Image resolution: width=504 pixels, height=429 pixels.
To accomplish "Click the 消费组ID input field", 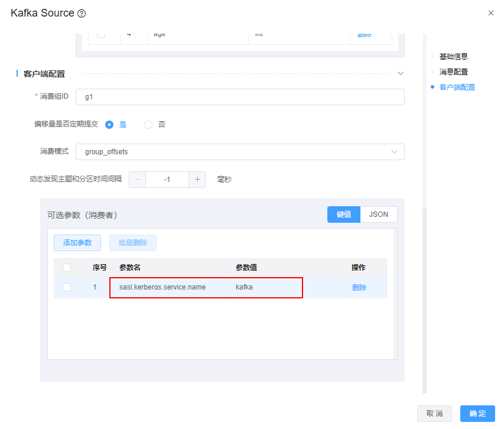I will 240,97.
